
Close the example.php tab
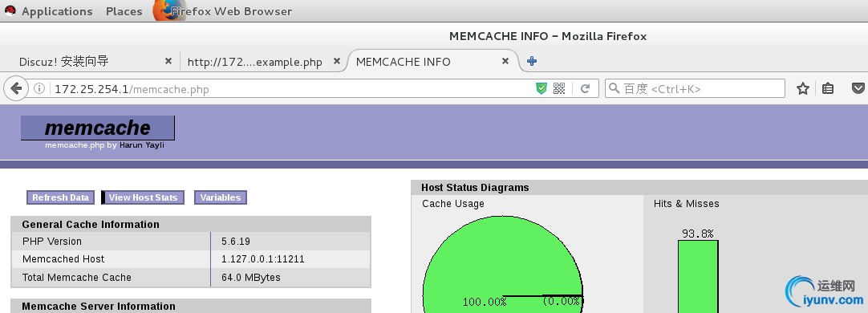337,61
